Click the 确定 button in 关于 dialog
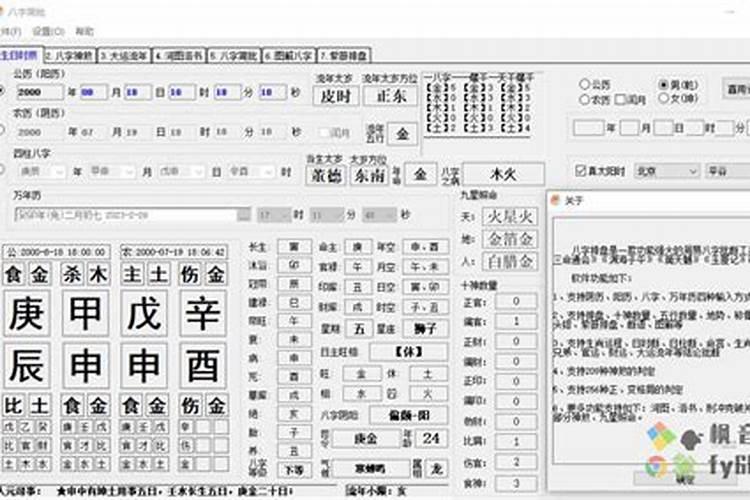 (x=685, y=478)
